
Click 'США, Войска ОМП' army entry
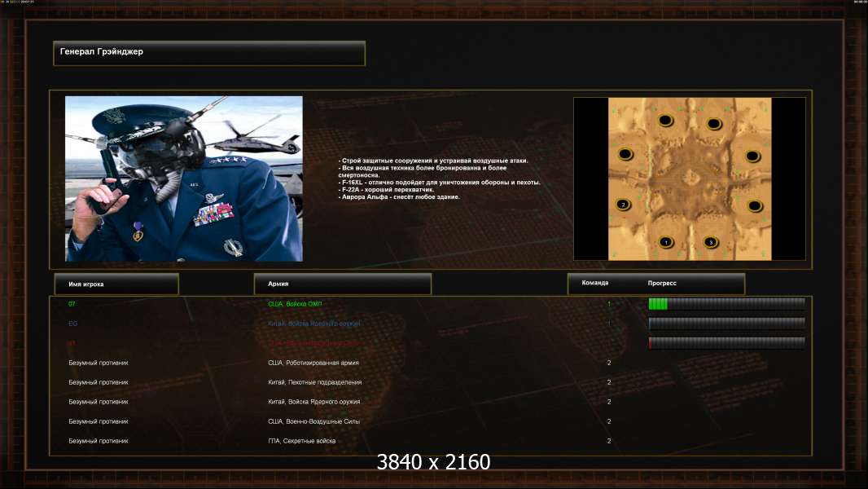coord(295,304)
